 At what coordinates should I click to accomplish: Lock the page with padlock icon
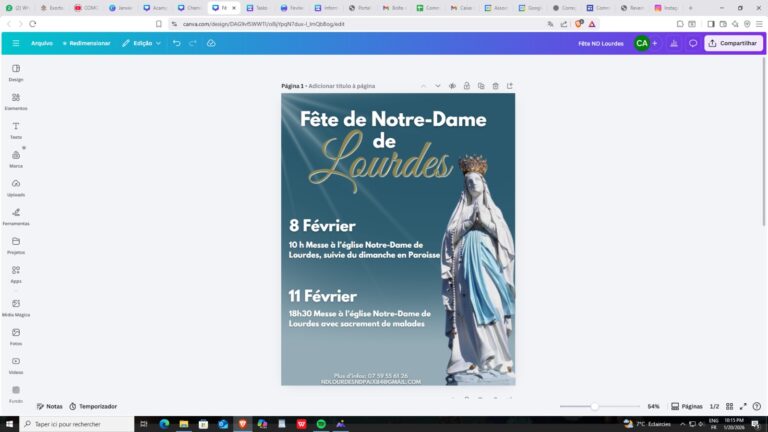(x=467, y=86)
